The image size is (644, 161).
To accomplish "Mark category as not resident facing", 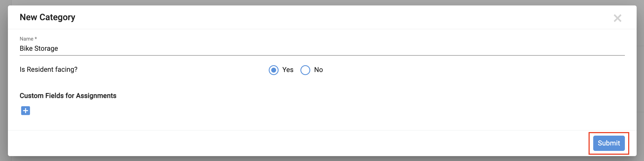I will [x=305, y=70].
